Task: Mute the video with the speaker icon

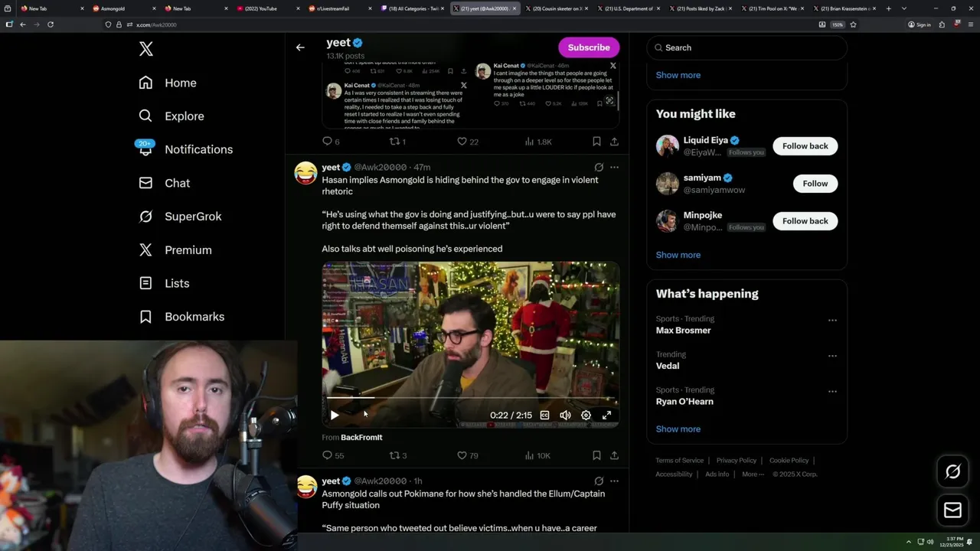Action: 565,416
